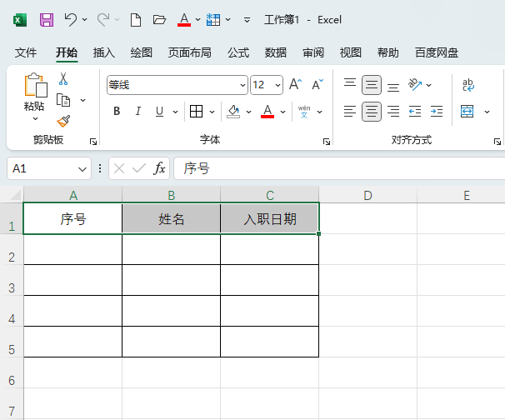
Task: Toggle Middle Align
Action: point(372,85)
